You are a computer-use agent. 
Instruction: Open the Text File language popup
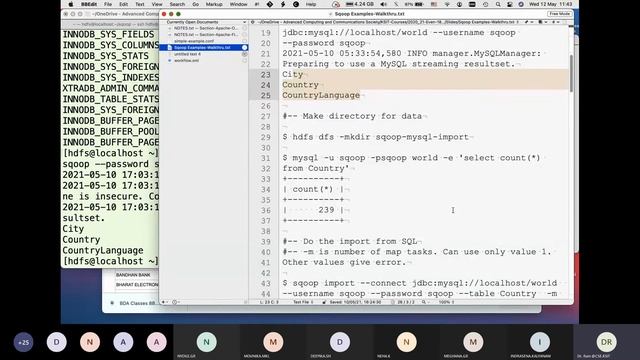pos(303,302)
